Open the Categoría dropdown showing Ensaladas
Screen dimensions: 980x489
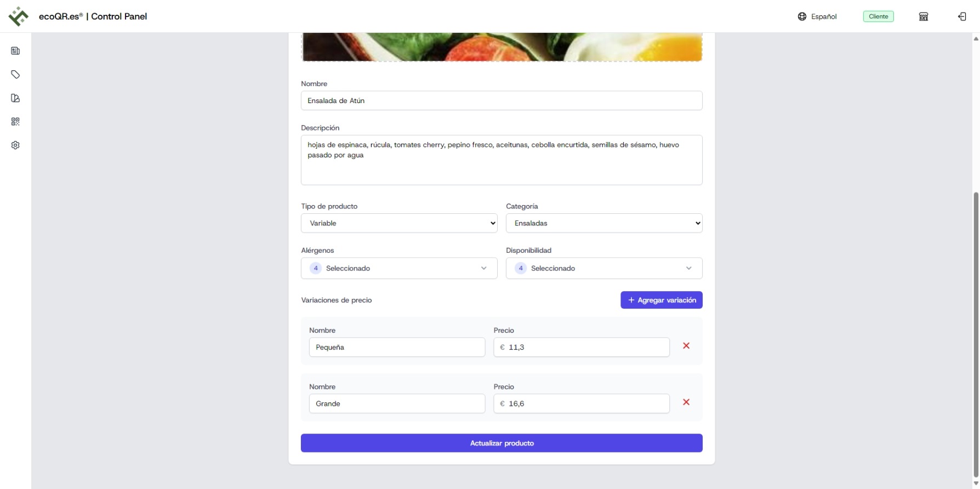(x=604, y=223)
